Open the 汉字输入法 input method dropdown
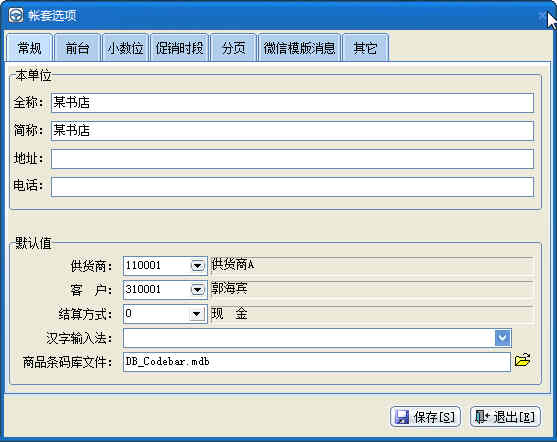The width and height of the screenshot is (557, 442). tap(503, 338)
